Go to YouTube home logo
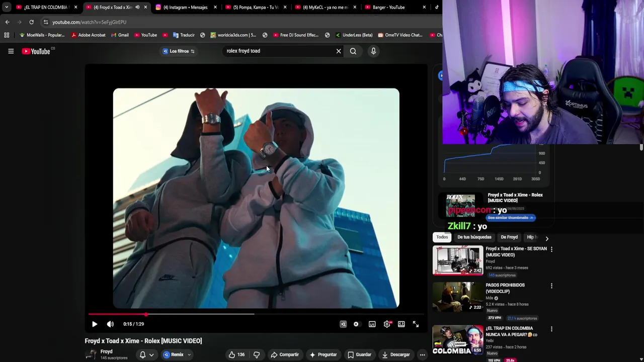644x362 pixels. tap(36, 51)
